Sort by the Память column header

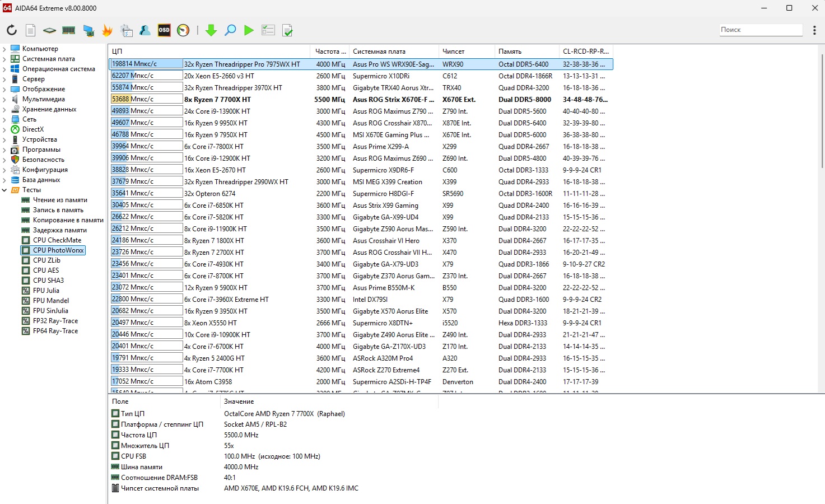tap(527, 52)
